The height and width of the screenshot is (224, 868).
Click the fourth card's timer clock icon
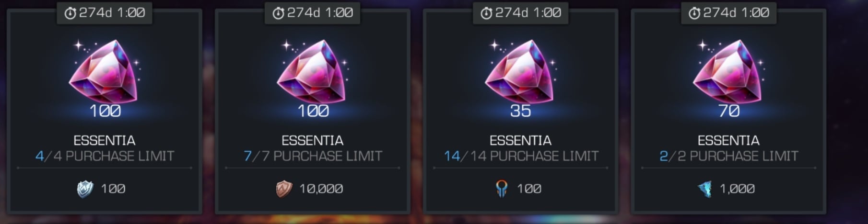694,13
